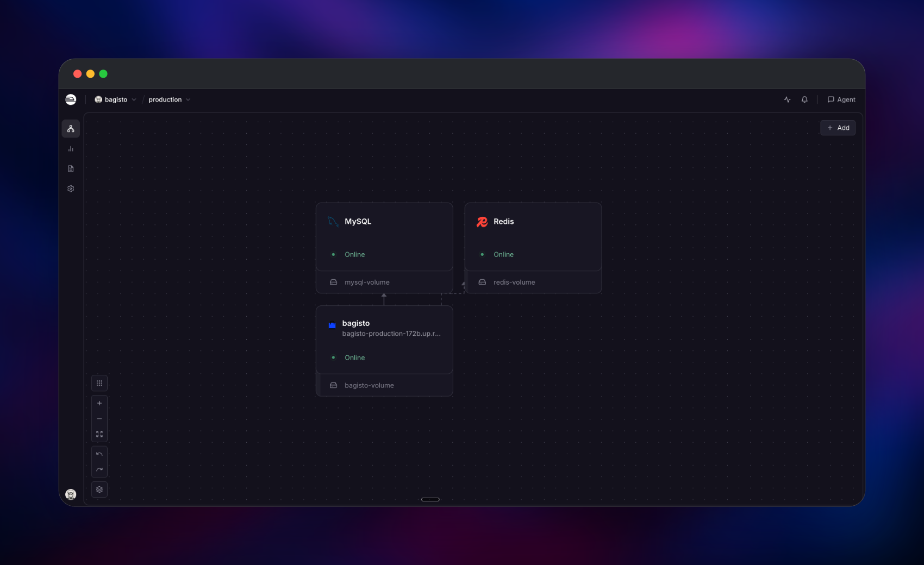Click the Add button

pyautogui.click(x=838, y=128)
